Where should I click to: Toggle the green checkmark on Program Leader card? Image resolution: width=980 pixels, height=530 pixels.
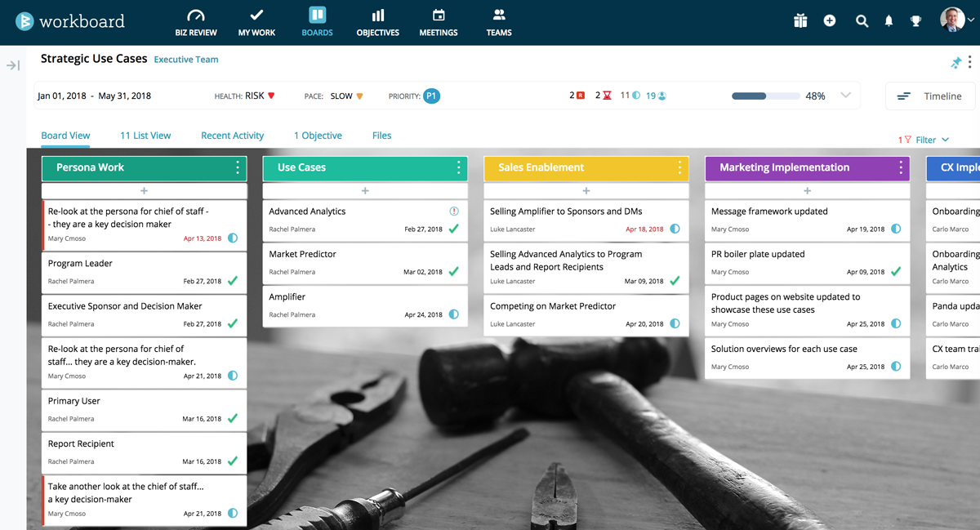coord(233,281)
